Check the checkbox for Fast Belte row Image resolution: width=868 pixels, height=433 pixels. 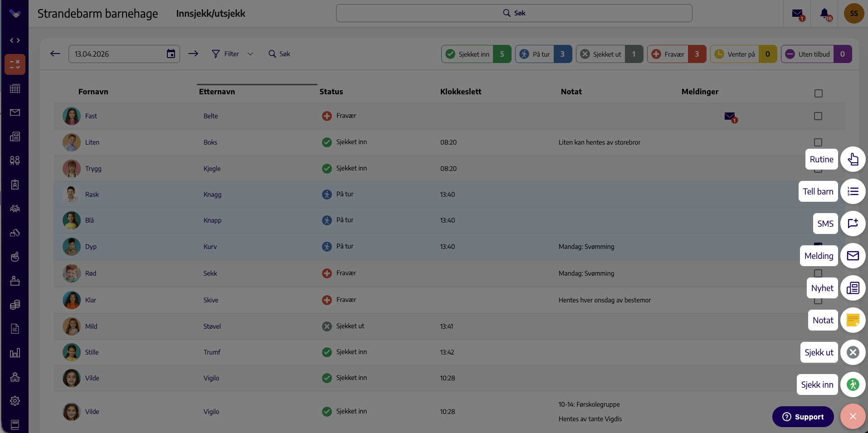click(x=818, y=116)
